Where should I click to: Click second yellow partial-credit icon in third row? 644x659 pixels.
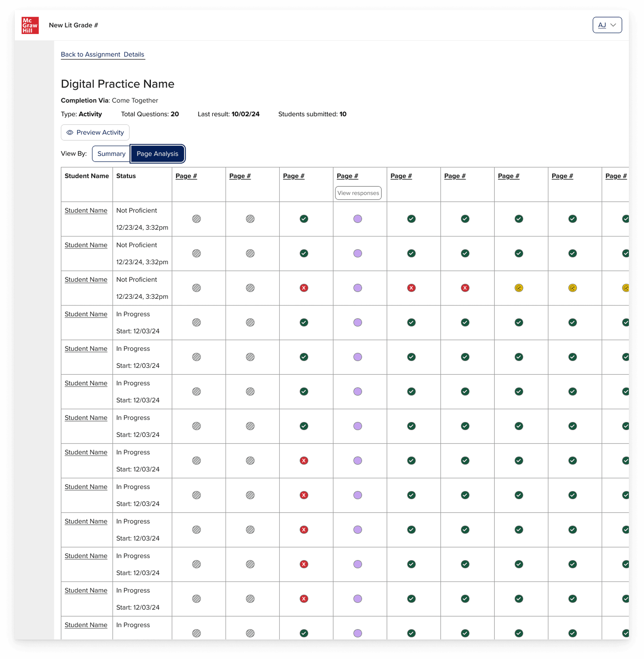coord(572,288)
